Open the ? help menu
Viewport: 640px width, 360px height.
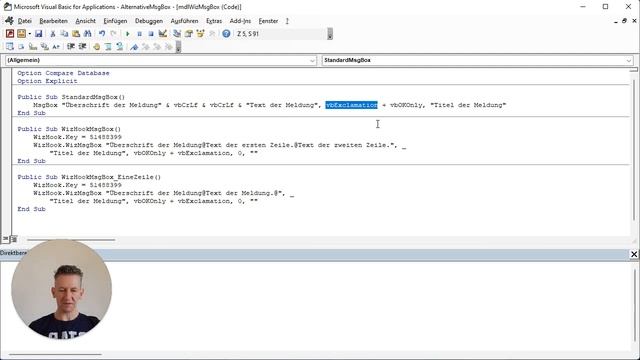287,21
